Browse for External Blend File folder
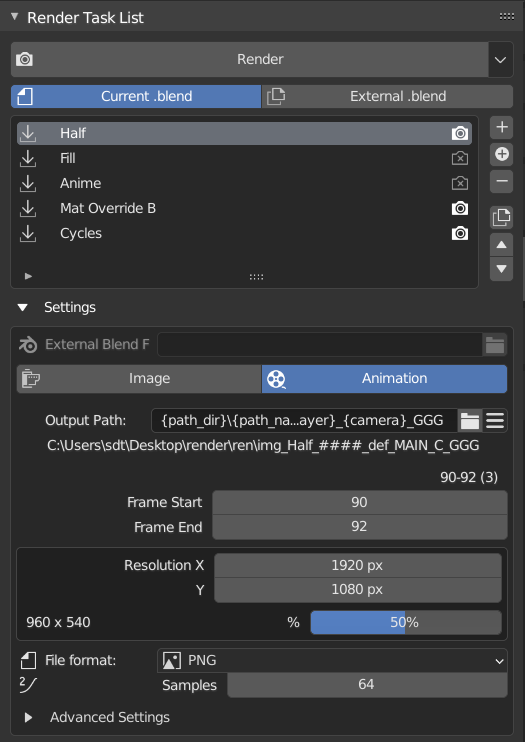 495,344
